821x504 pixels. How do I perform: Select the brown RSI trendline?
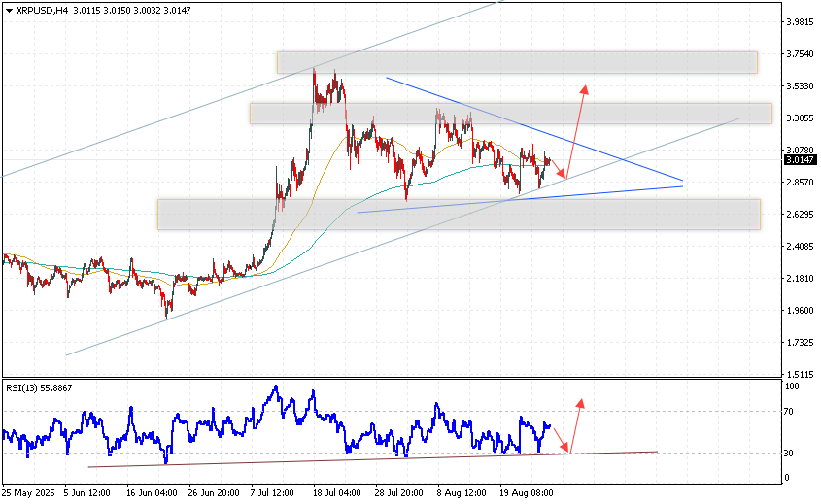(372, 459)
